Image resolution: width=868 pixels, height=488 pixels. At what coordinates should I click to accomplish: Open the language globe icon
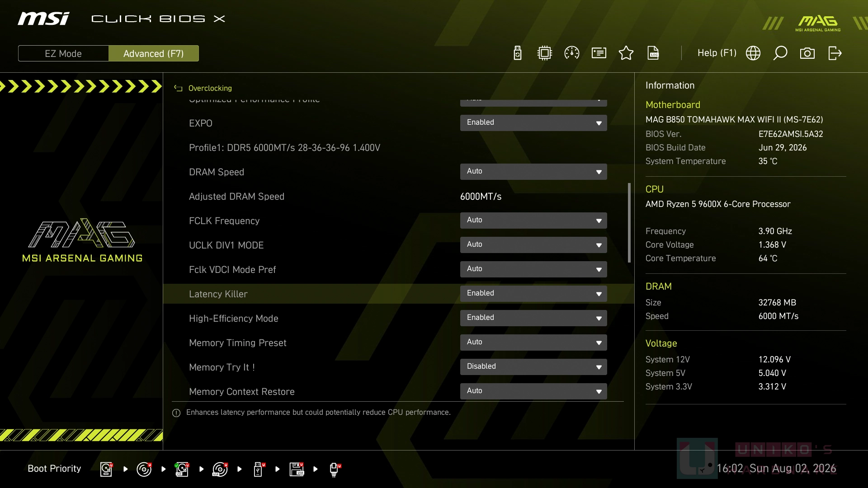click(753, 53)
